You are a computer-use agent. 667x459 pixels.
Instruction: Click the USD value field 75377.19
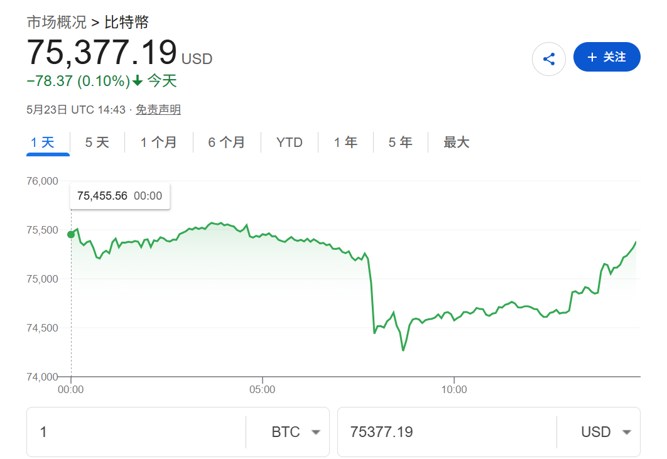447,432
